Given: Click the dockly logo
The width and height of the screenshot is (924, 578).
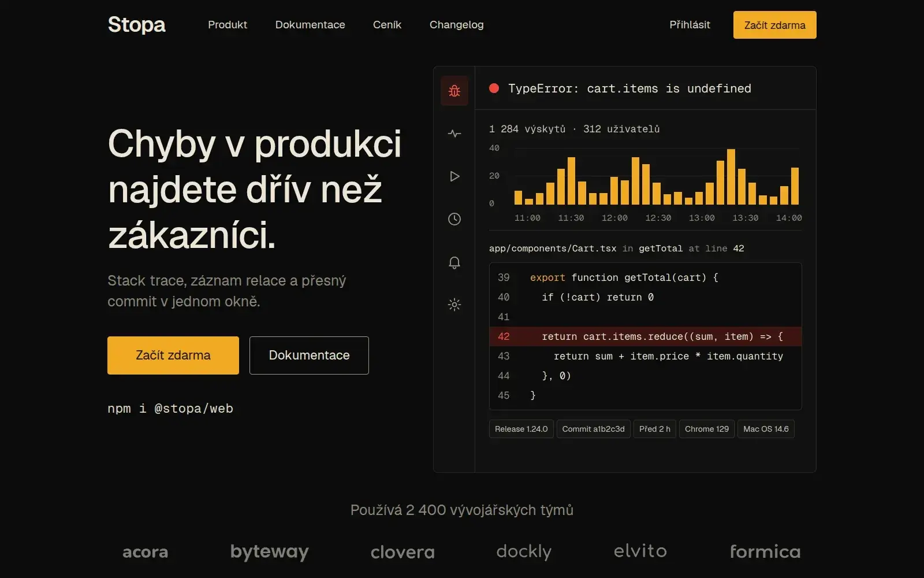Looking at the screenshot, I should 524,551.
